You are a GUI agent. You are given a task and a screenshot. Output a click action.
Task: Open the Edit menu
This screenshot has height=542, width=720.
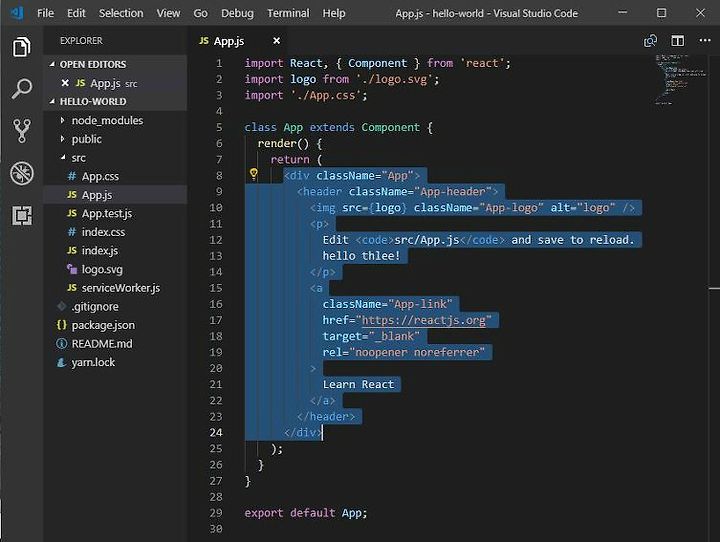point(76,13)
